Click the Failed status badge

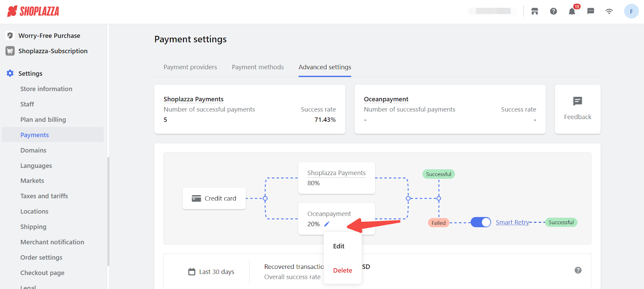pos(438,223)
